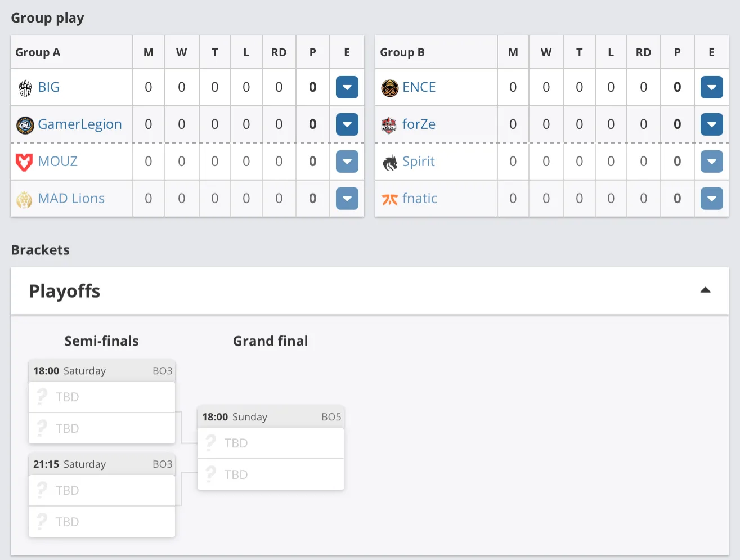Select the 21:15 Saturday semi-final match
The image size is (740, 560).
point(102,495)
